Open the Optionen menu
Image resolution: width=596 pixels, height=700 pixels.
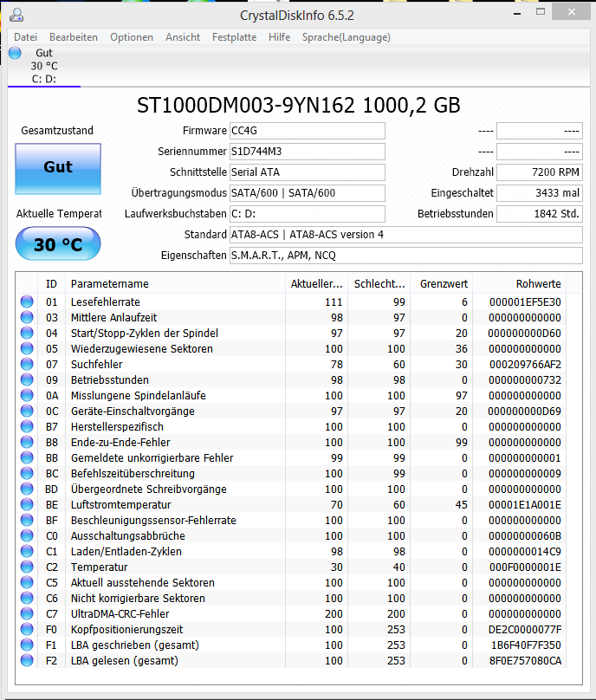132,37
